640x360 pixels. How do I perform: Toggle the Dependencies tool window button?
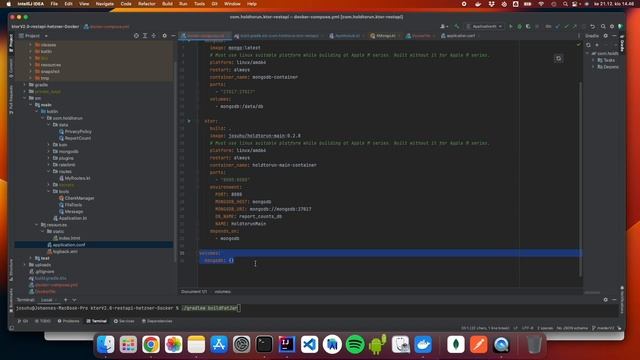click(157, 321)
